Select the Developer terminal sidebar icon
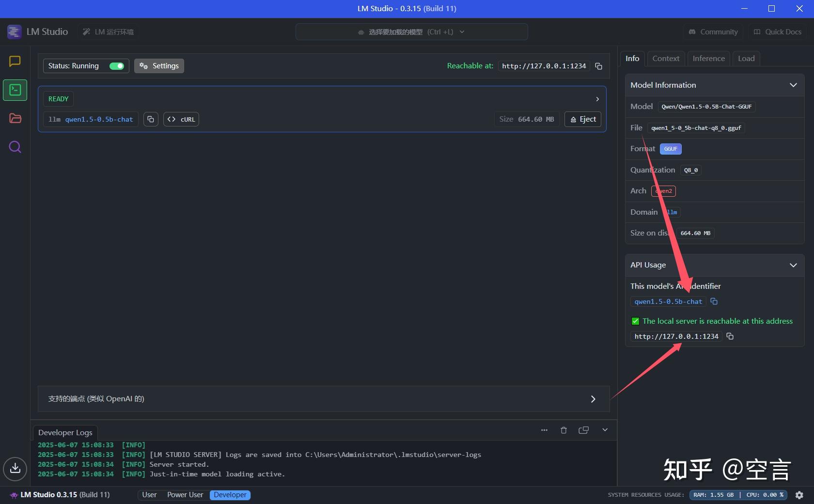Viewport: 814px width, 504px height. click(x=15, y=90)
